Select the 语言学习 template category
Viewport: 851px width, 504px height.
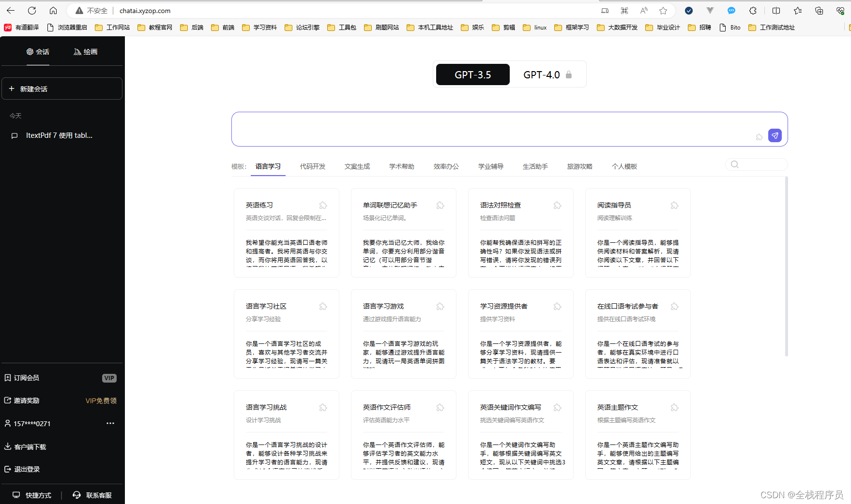268,166
